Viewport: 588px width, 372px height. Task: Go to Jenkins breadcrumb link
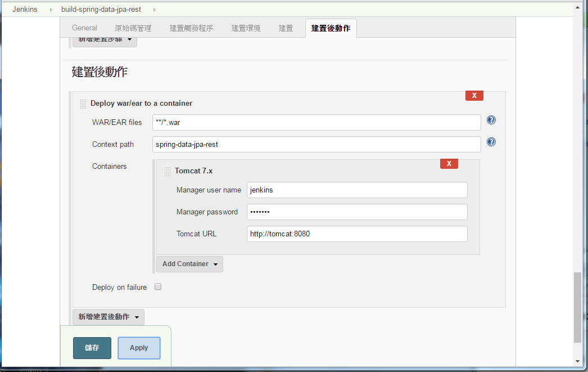(x=25, y=10)
